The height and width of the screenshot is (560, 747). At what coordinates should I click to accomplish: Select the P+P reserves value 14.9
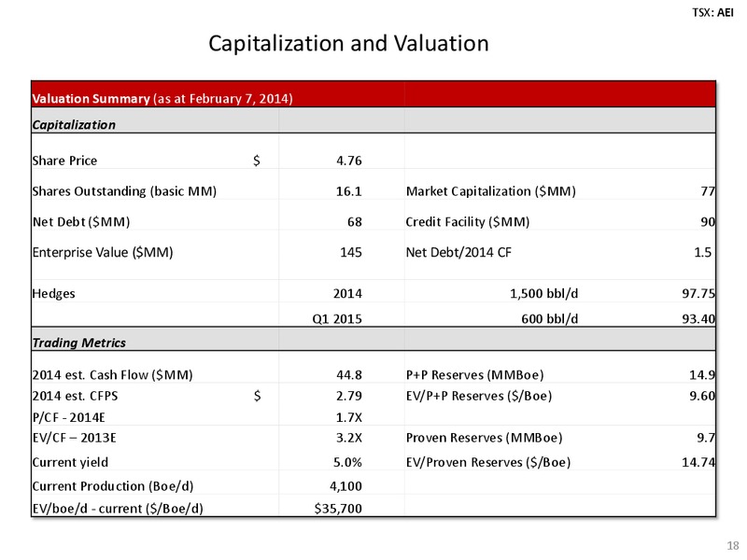[x=702, y=375]
